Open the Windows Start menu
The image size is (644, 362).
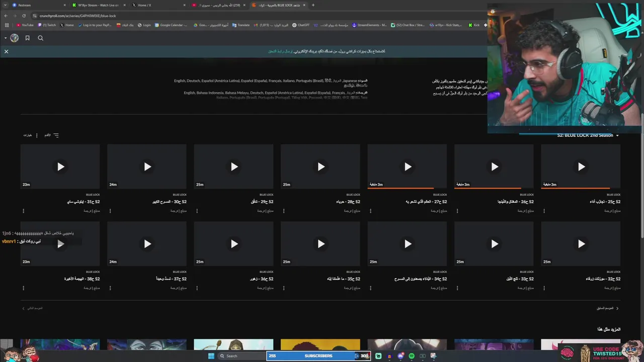pos(211,356)
